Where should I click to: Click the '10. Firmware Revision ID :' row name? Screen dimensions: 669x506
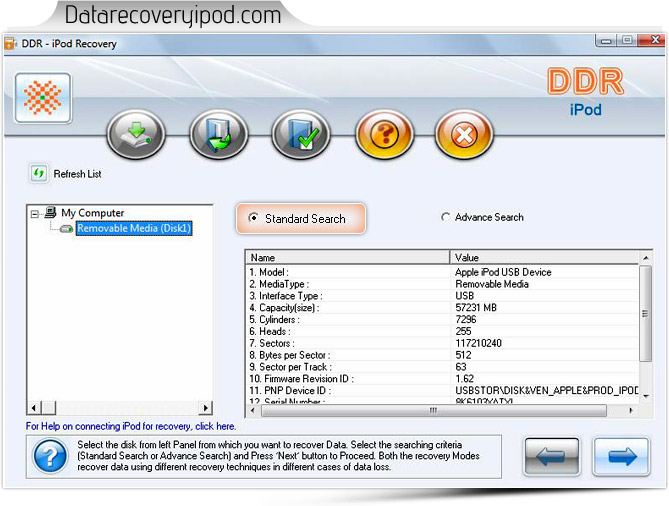tap(302, 379)
